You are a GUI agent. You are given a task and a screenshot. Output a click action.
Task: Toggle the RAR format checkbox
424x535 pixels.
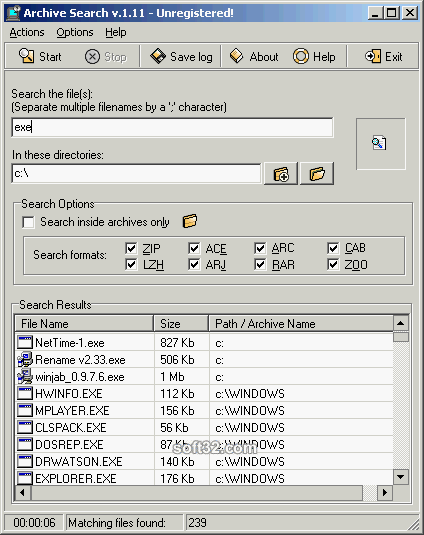(x=260, y=264)
